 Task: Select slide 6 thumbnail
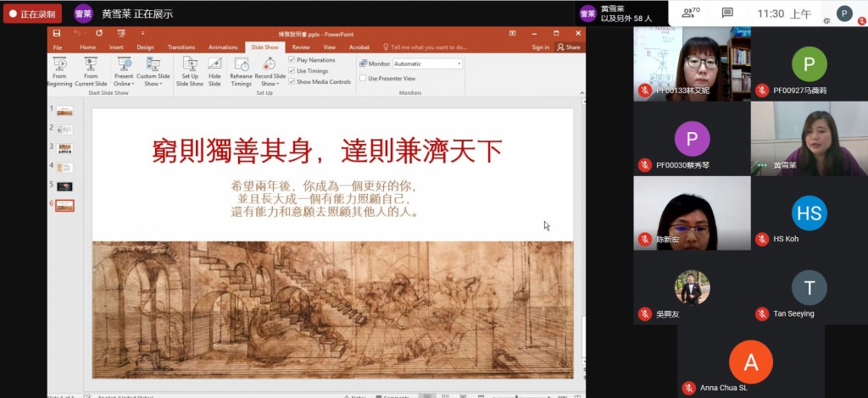click(64, 206)
